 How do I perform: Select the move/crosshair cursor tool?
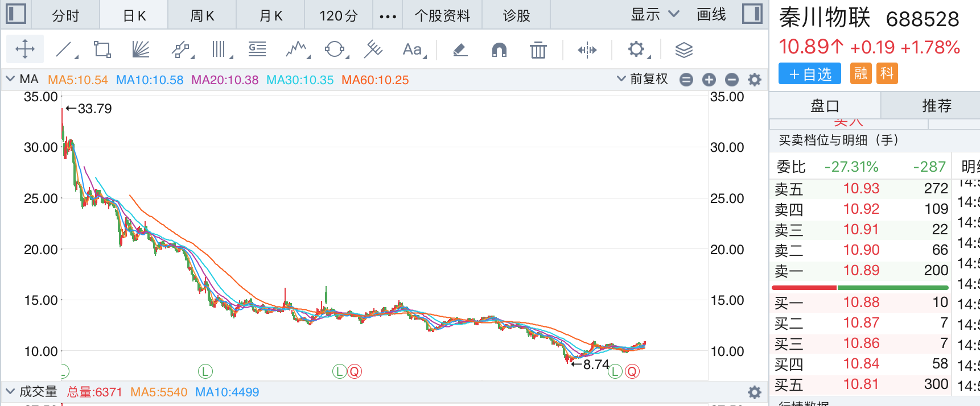25,49
